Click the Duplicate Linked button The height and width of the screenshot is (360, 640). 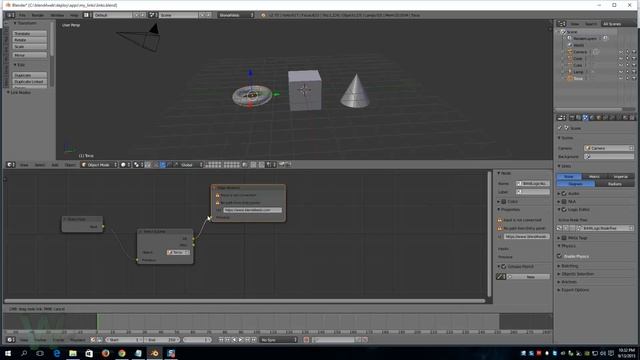click(30, 82)
